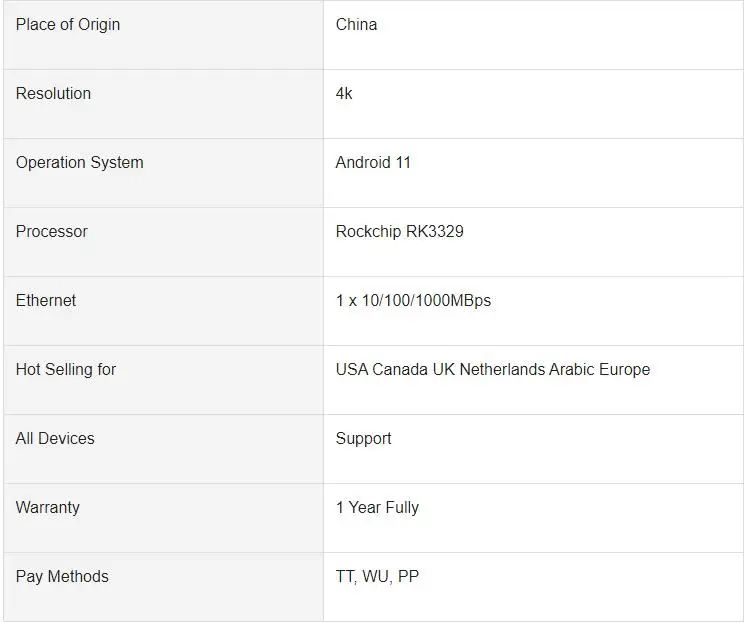This screenshot has width=753, height=623.
Task: Click the "Resolution" row label
Action: [x=53, y=93]
